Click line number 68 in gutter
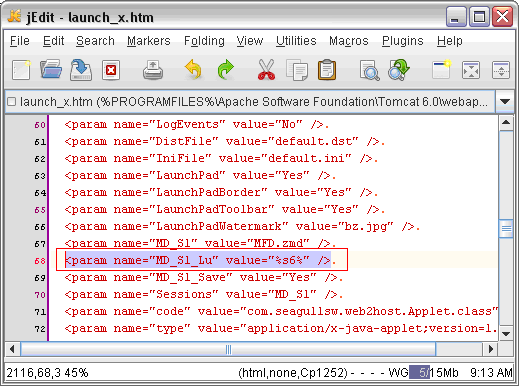The height and width of the screenshot is (386, 519). pos(40,261)
